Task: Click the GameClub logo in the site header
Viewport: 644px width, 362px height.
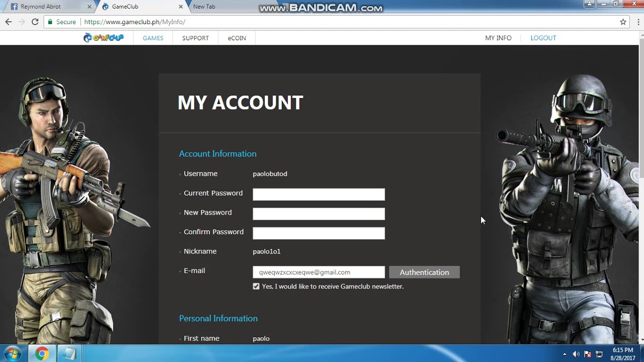Action: pyautogui.click(x=103, y=38)
